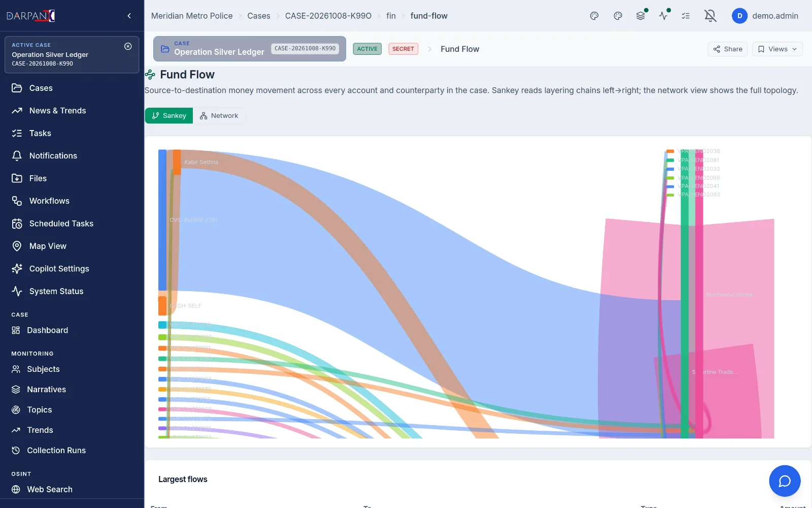Select the orange Kabir Sethna node

tap(177, 162)
